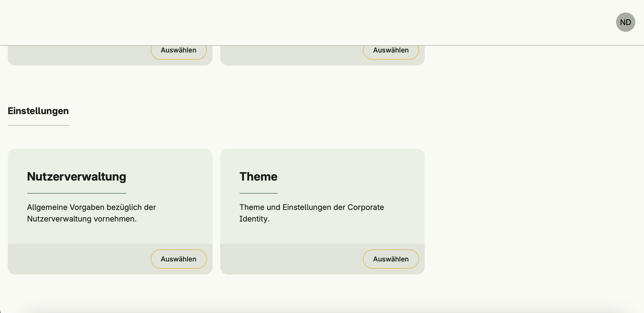This screenshot has height=313, width=644.
Task: Click the footer area of the Theme card
Action: coord(288,259)
